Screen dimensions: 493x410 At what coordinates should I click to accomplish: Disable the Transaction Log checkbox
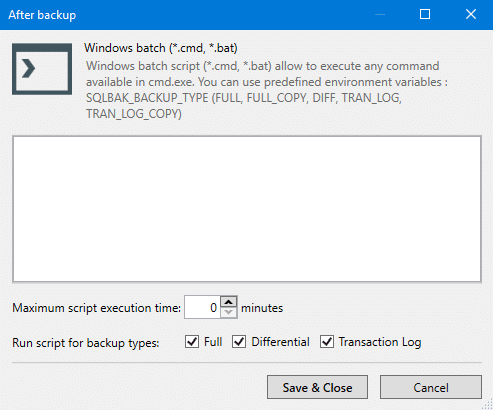tap(327, 342)
